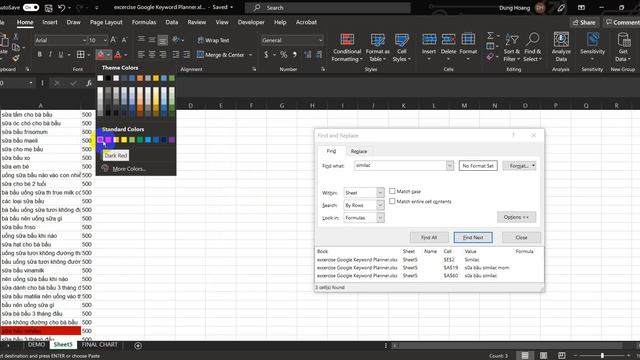This screenshot has width=640, height=360.
Task: Switch to Page Layout view in the status bar
Action: pyautogui.click(x=544, y=356)
